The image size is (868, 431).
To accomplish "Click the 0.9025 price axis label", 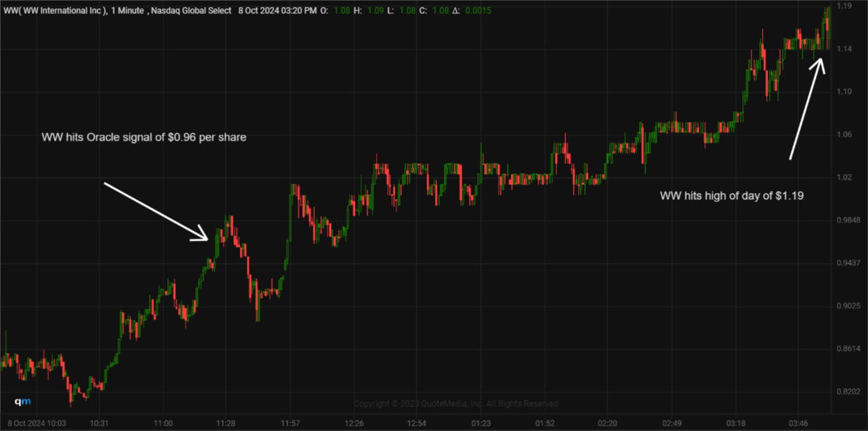I will coord(848,306).
